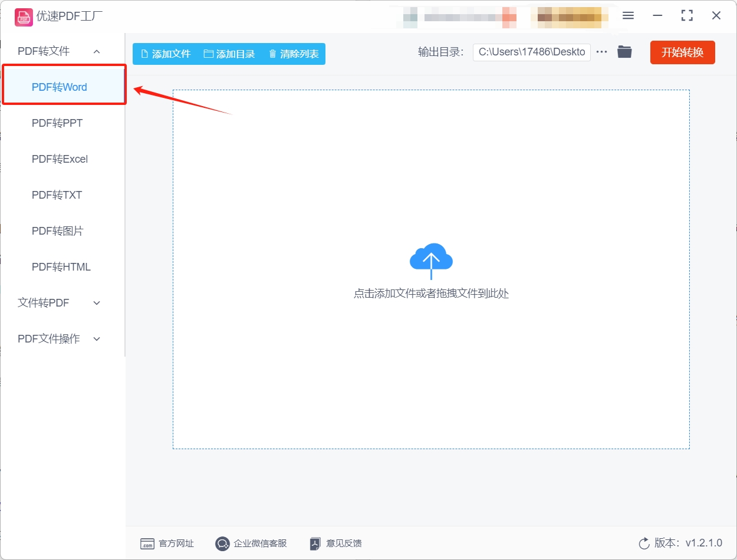Open the hamburger menu
737x560 pixels.
tap(628, 16)
